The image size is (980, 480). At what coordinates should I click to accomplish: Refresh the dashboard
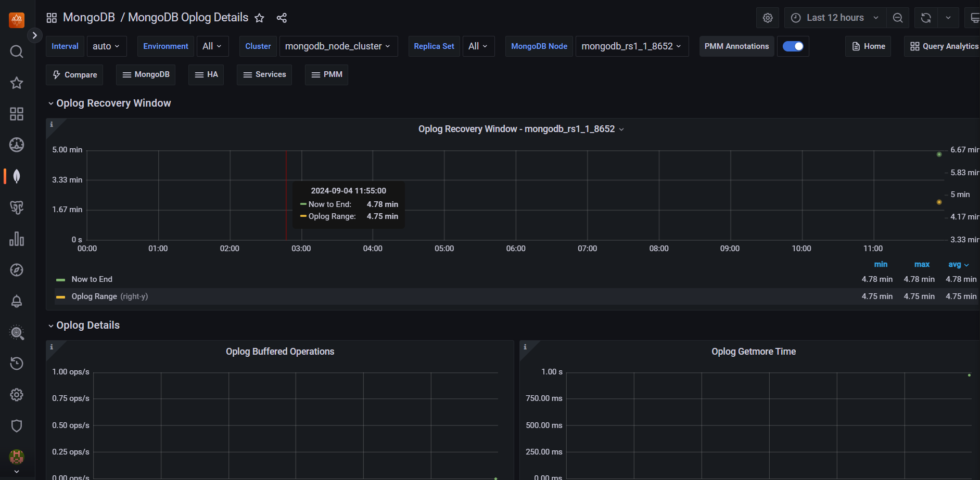click(x=926, y=18)
